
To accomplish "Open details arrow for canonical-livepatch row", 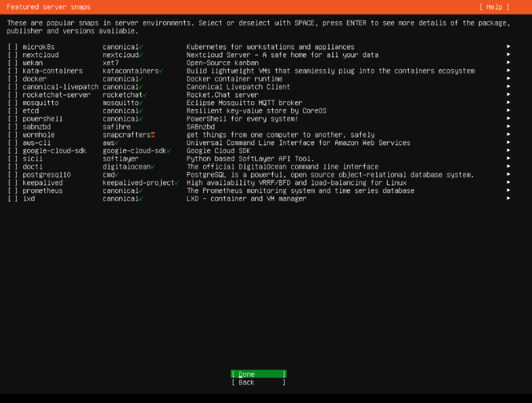I will (x=508, y=86).
